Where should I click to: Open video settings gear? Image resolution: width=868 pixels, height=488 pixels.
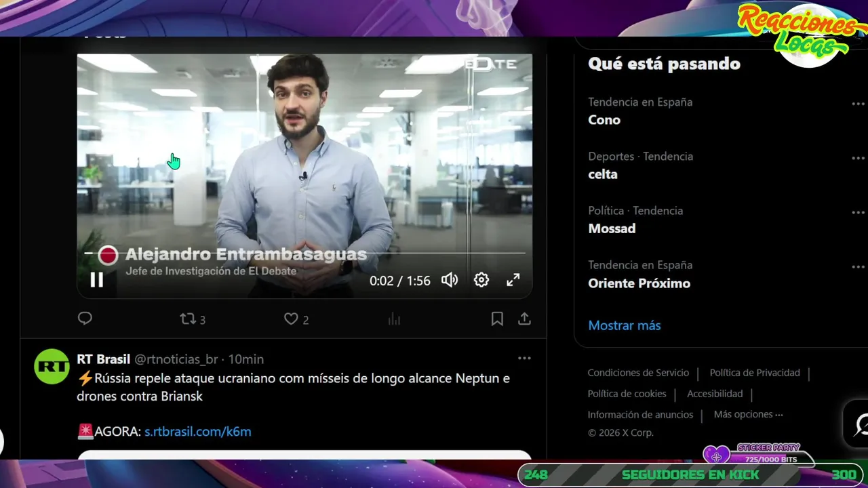481,280
